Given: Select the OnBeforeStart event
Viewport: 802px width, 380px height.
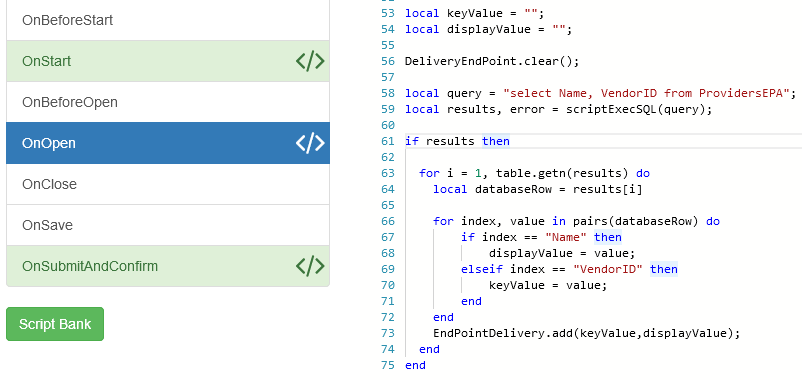Looking at the screenshot, I should point(168,20).
